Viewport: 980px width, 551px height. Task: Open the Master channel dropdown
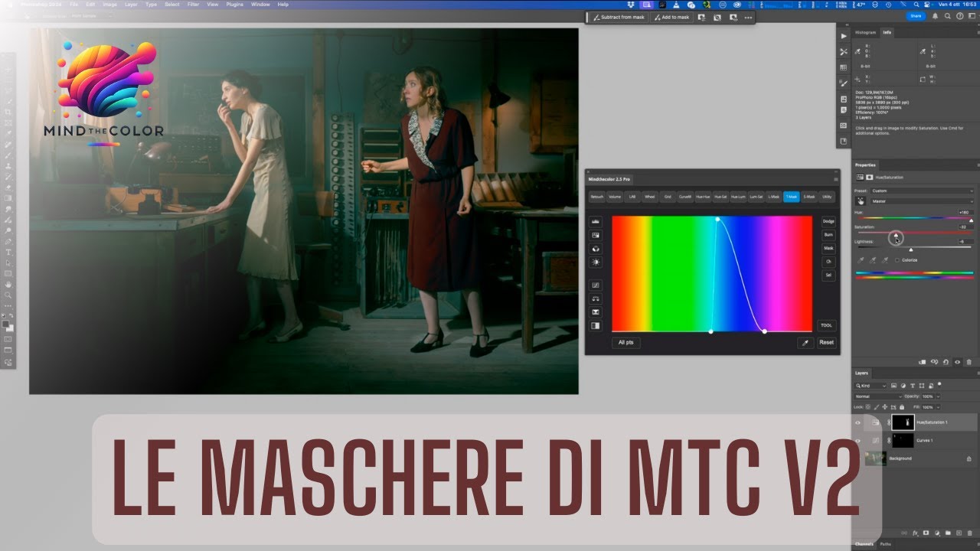click(922, 201)
